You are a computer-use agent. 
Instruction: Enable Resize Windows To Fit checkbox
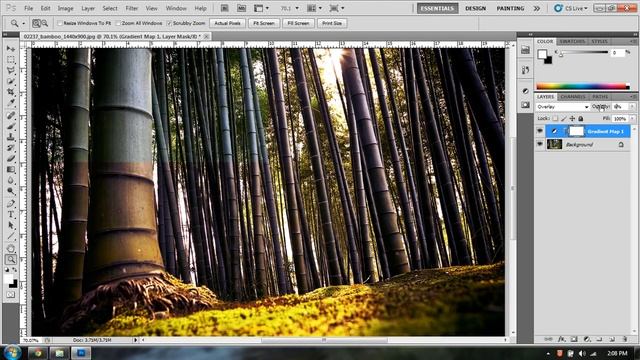[x=60, y=23]
